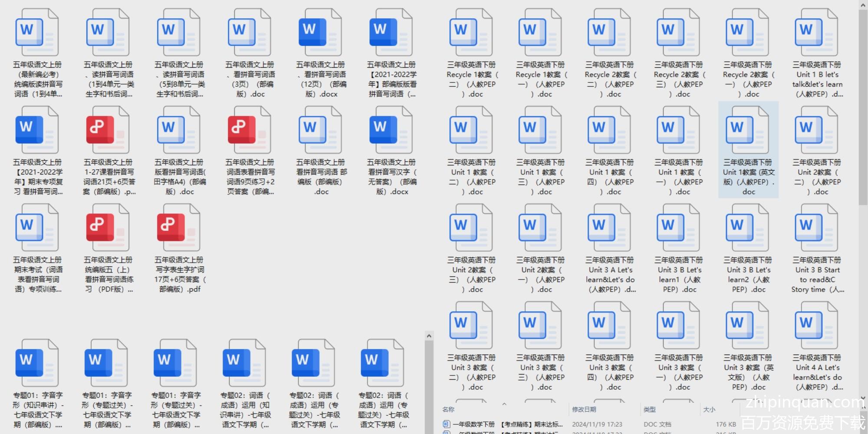The width and height of the screenshot is (868, 434).
Task: Open the 看拼音写词语（12页）.docx file icon
Action: (x=320, y=33)
